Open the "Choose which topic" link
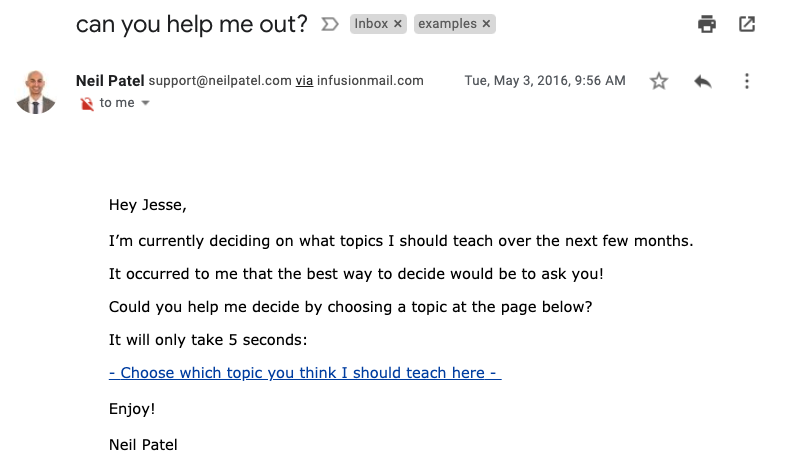 pos(304,373)
